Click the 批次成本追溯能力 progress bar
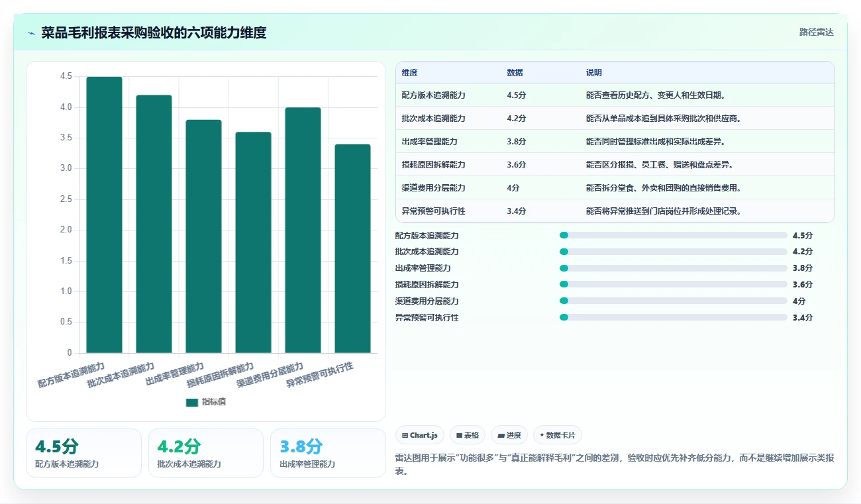This screenshot has width=861, height=504. click(673, 252)
